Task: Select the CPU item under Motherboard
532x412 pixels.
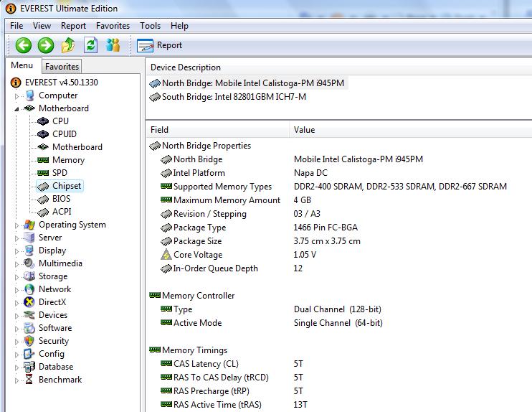Action: coord(60,121)
